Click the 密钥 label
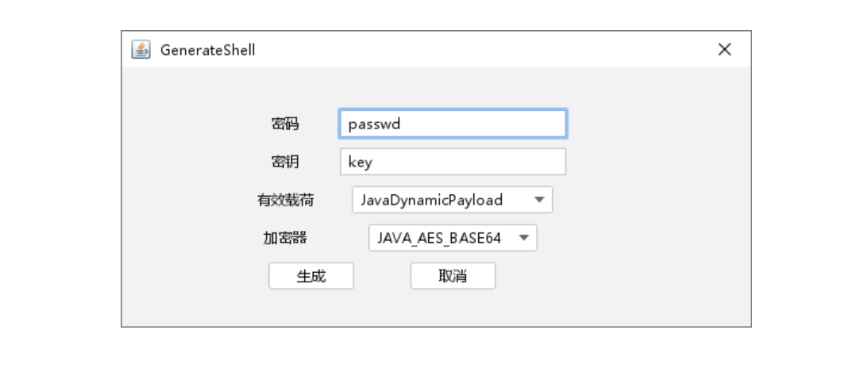Image resolution: width=868 pixels, height=372 pixels. (x=285, y=162)
